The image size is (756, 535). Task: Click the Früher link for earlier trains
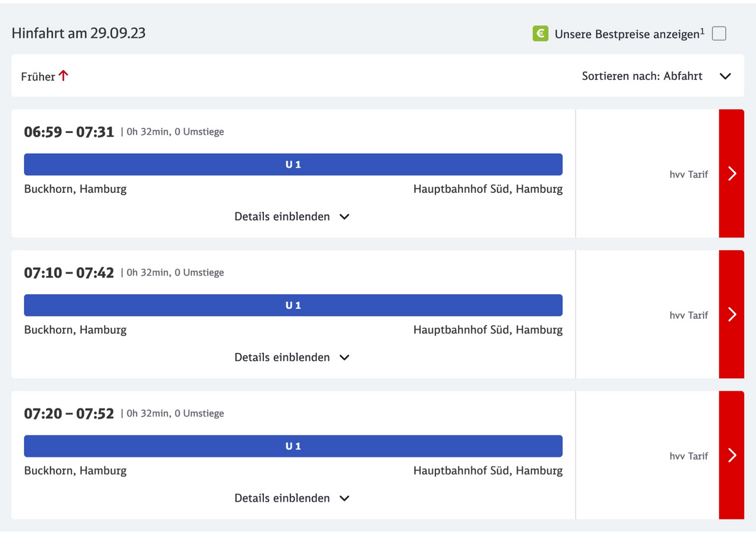[38, 76]
